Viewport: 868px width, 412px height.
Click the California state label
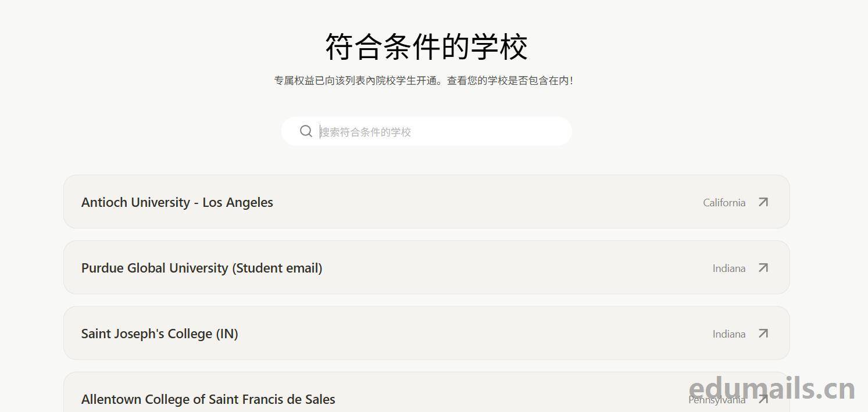click(724, 202)
